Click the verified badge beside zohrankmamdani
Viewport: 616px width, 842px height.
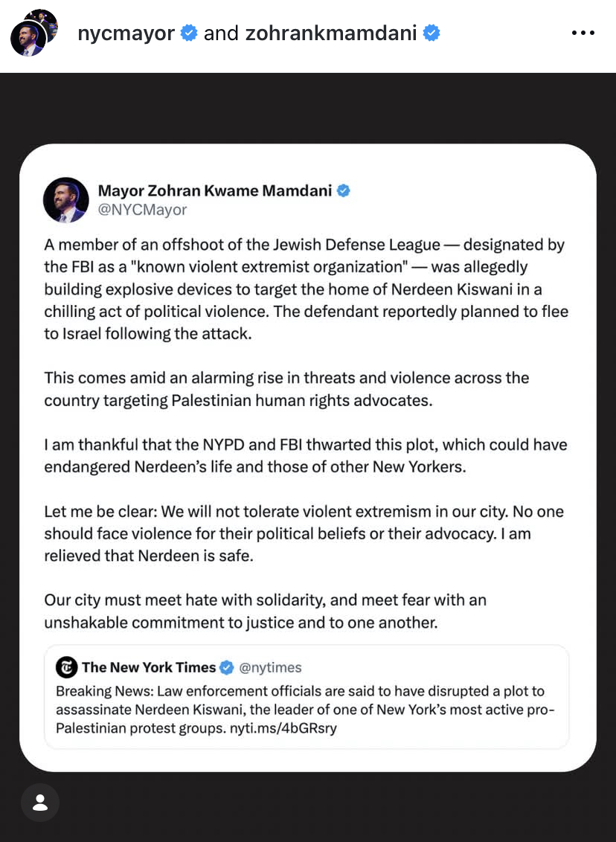click(431, 33)
